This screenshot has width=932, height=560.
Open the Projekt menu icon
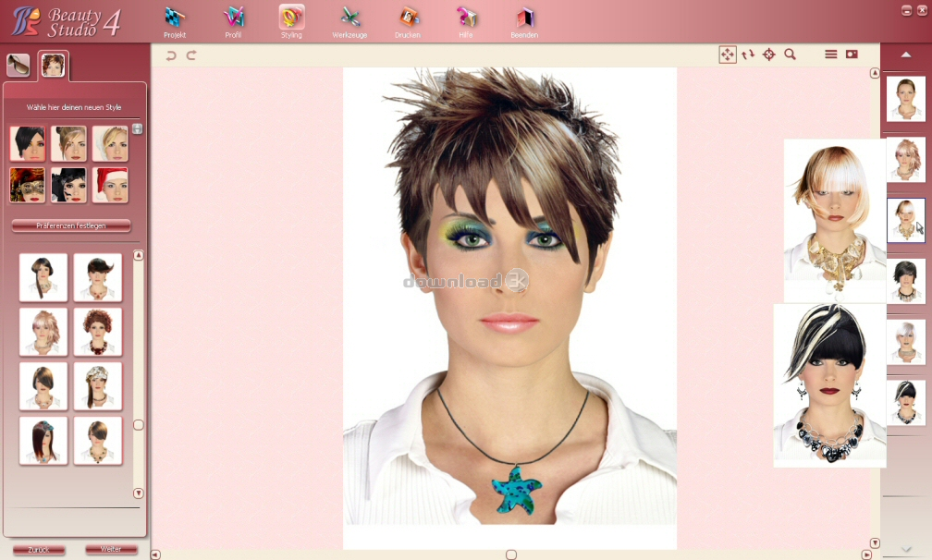click(175, 18)
